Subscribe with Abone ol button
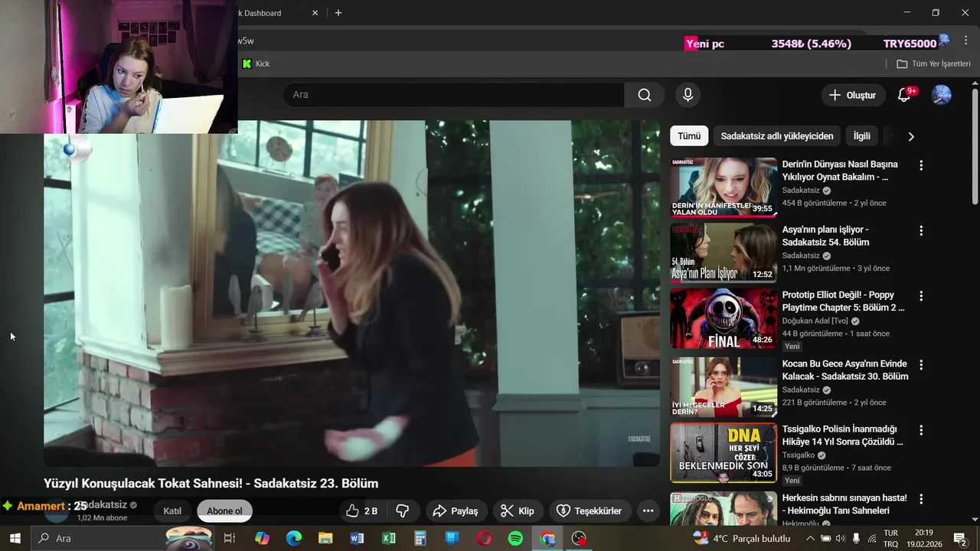980x551 pixels. (x=224, y=510)
